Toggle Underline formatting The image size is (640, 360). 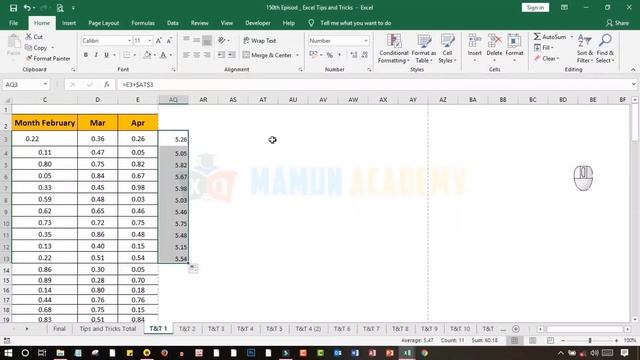(x=106, y=55)
